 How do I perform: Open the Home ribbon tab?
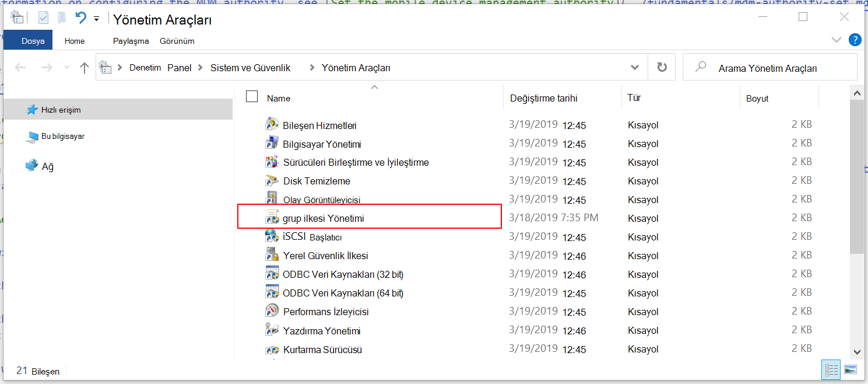(75, 41)
